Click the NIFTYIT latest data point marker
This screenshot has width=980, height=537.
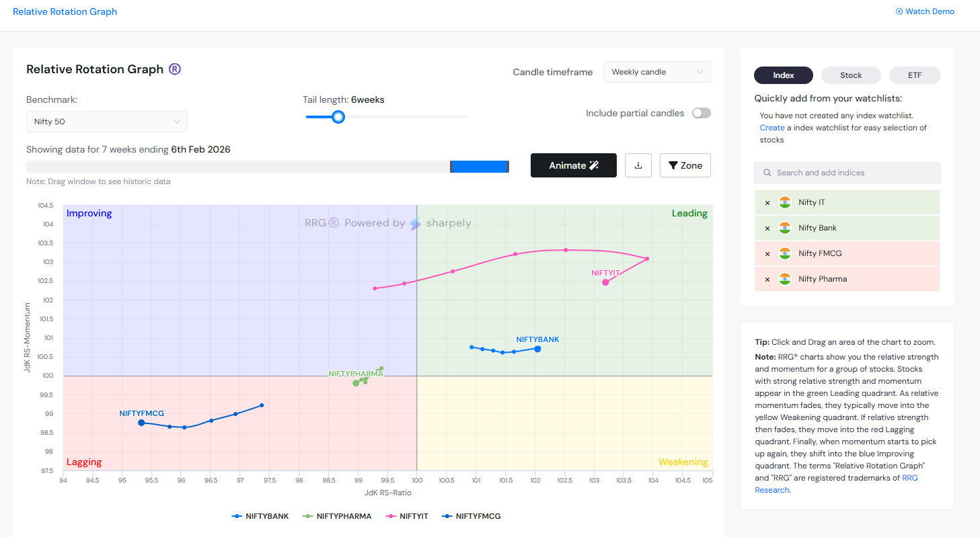[605, 282]
